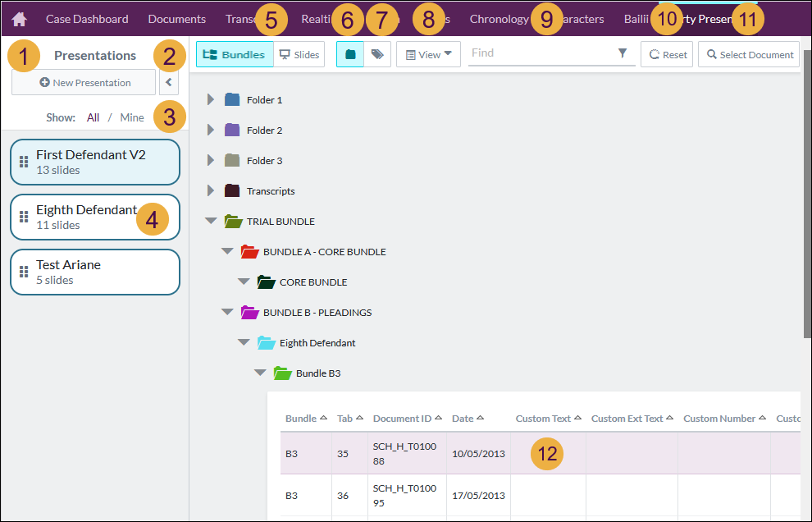Image resolution: width=812 pixels, height=522 pixels.
Task: Select document SCH_H_T010088 row
Action: tap(541, 454)
